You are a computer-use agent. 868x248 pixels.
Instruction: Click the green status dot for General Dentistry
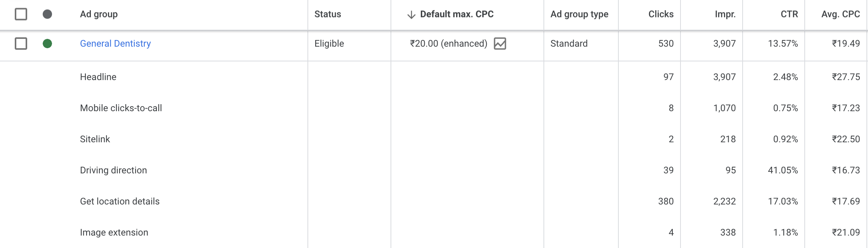47,44
